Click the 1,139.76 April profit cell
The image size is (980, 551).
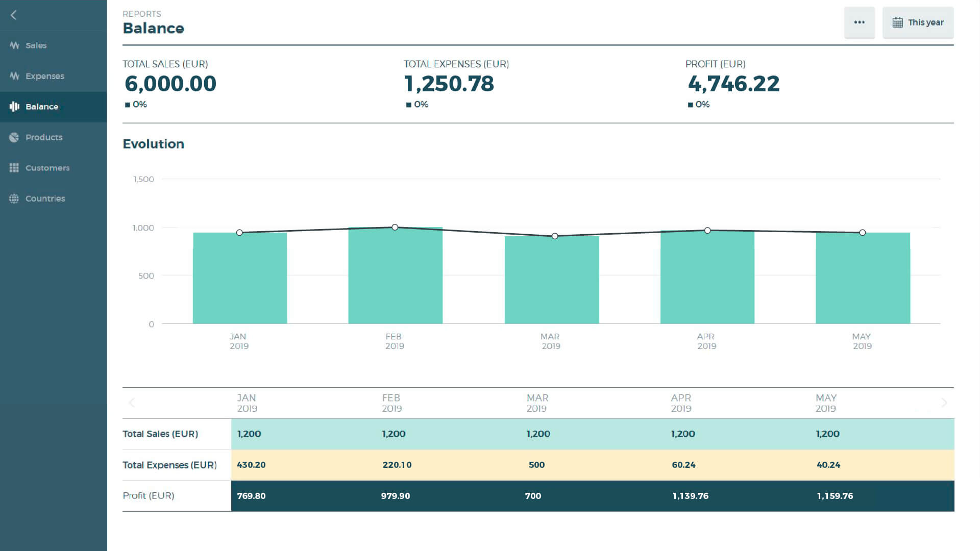691,496
